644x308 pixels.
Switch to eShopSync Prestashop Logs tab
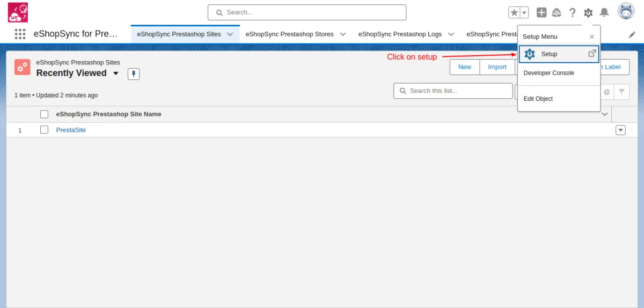click(400, 34)
